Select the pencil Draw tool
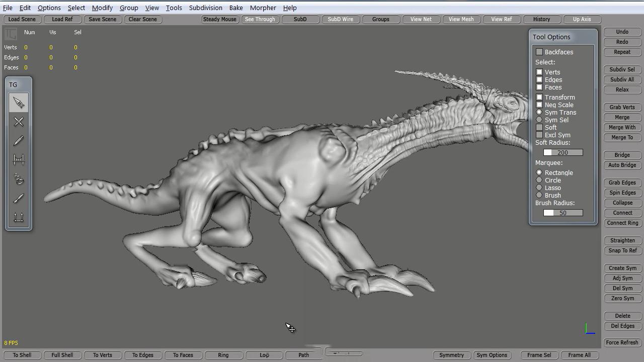The height and width of the screenshot is (362, 644). 19,141
